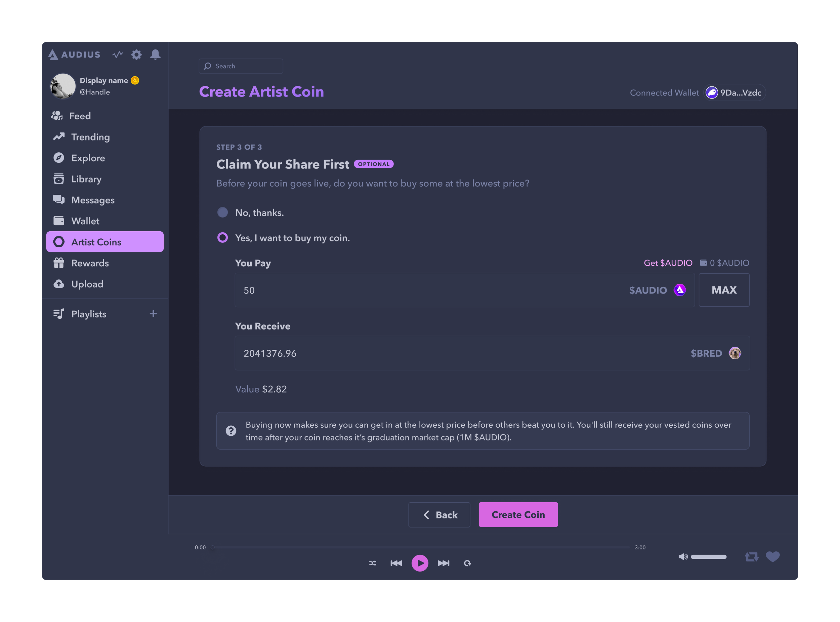The image size is (840, 622).
Task: Toggle shuffle playback
Action: [x=372, y=563]
